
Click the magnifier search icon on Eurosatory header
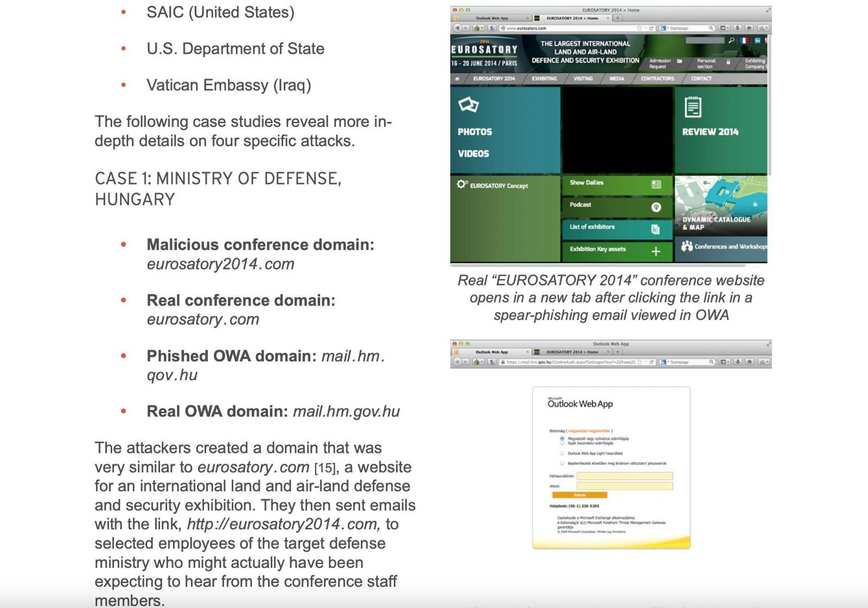pos(731,40)
